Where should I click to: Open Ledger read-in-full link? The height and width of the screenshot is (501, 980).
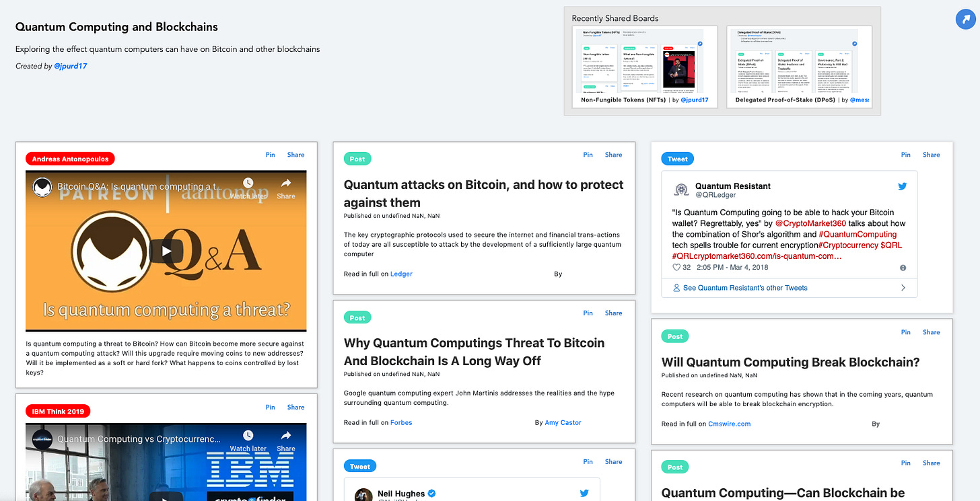point(401,274)
